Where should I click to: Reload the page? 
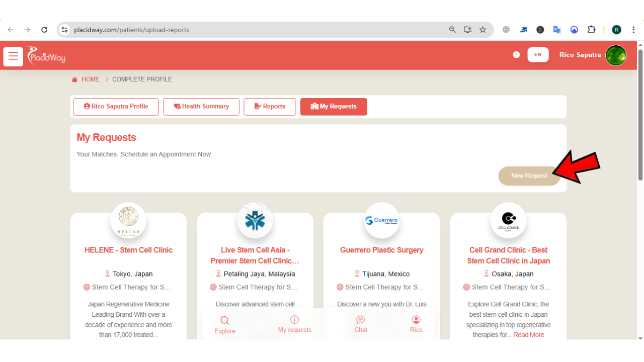click(44, 30)
